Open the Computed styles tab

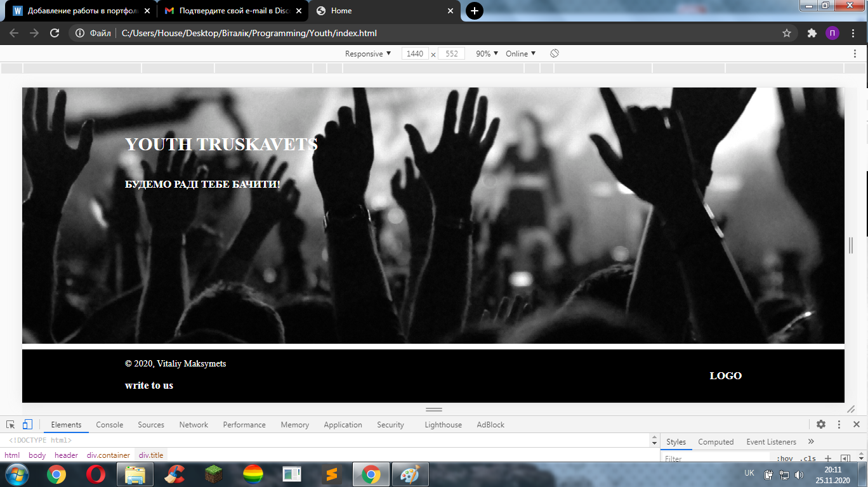[x=716, y=442]
